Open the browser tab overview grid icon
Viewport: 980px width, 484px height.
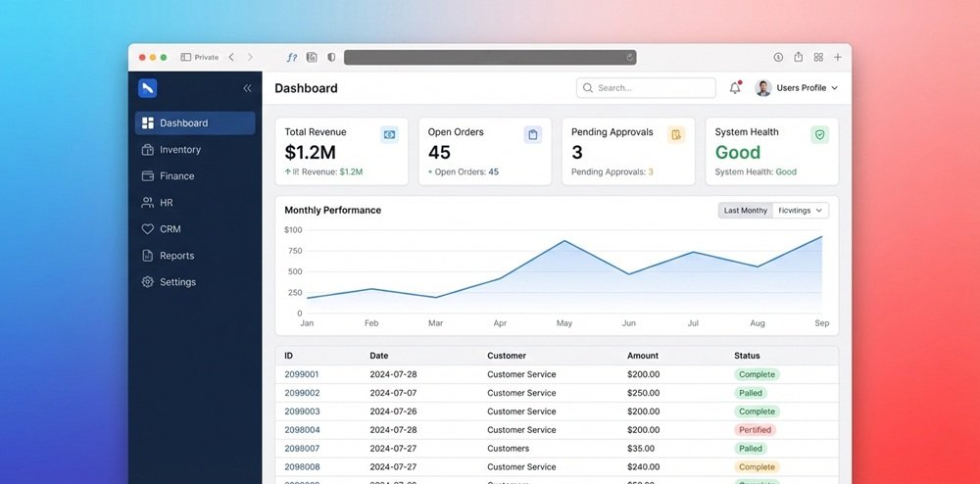click(818, 58)
